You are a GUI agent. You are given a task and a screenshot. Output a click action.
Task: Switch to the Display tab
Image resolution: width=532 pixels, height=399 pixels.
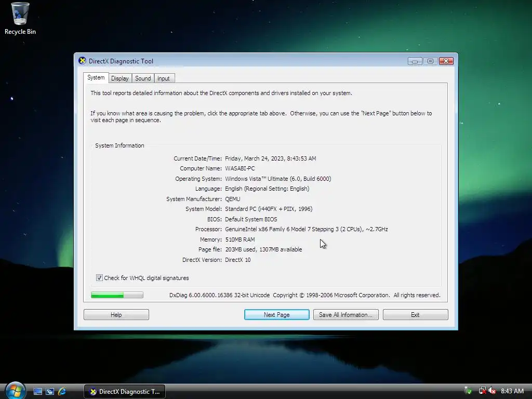click(x=120, y=78)
